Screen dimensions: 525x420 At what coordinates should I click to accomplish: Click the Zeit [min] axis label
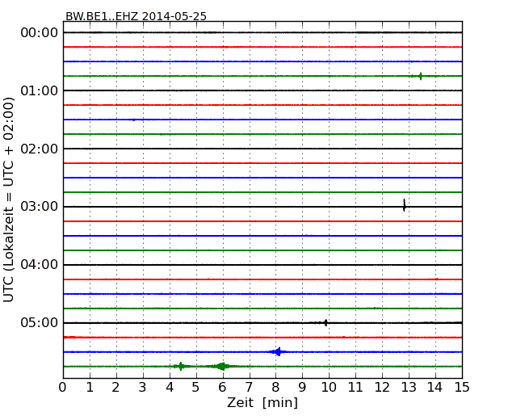(x=262, y=402)
